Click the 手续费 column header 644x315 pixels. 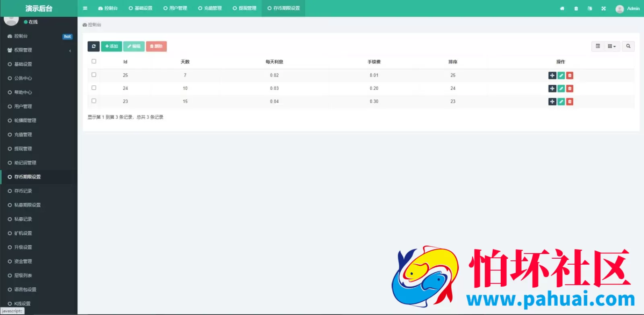(374, 62)
